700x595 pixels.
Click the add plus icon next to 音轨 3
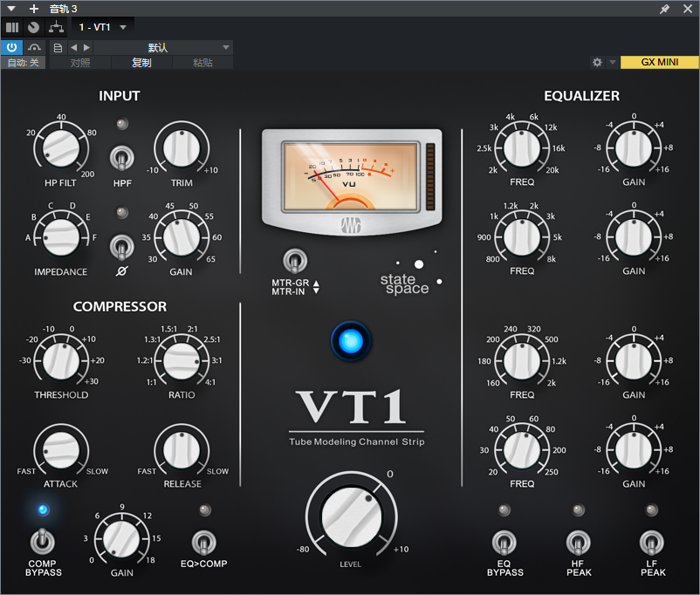point(34,9)
